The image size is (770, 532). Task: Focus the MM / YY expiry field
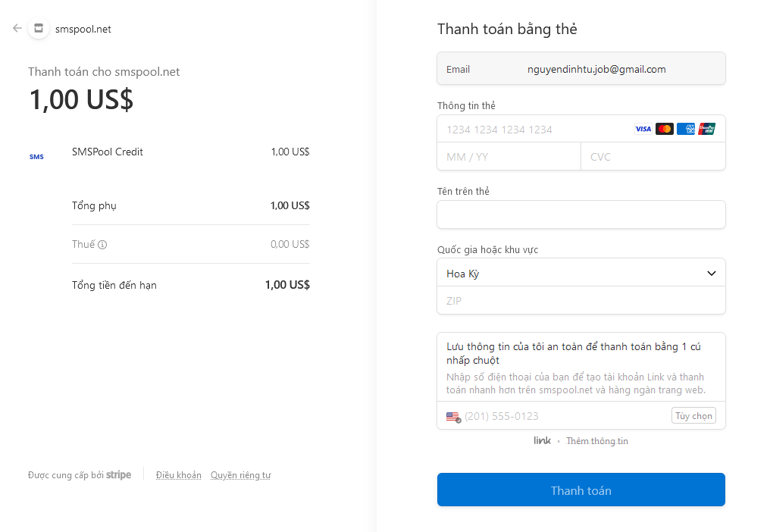[x=509, y=157]
